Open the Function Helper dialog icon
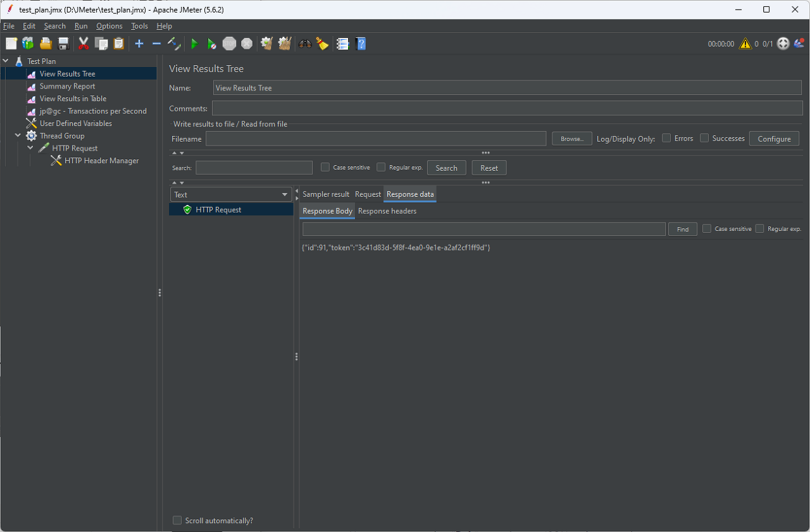The height and width of the screenshot is (532, 810). [x=343, y=44]
